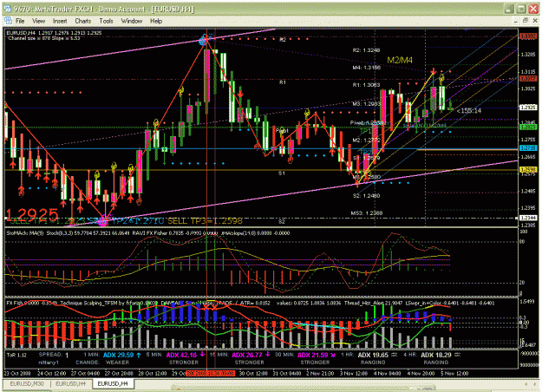Click the EURUSD,H4 quote header text
542x392 pixels.
54,33
